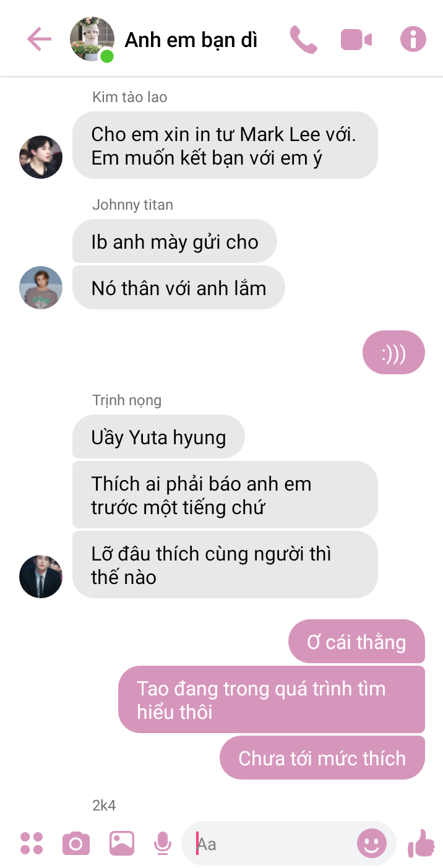
Task: Select the sent ":)))" message bubble
Action: 394,353
